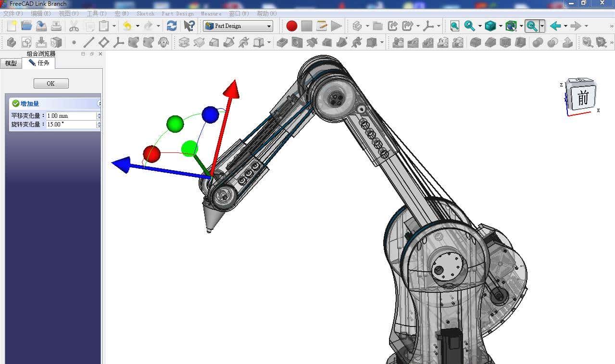The height and width of the screenshot is (364, 615).
Task: Expand the Paste options arrow
Action: (114, 26)
